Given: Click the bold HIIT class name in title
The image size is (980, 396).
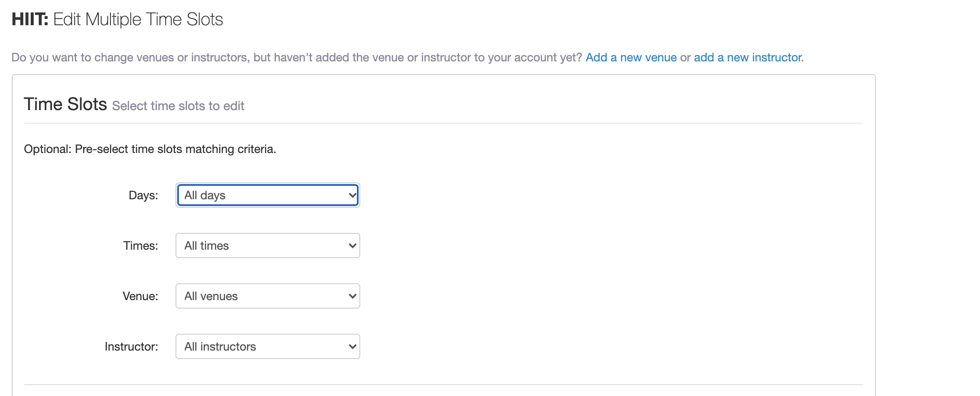Looking at the screenshot, I should coord(30,19).
